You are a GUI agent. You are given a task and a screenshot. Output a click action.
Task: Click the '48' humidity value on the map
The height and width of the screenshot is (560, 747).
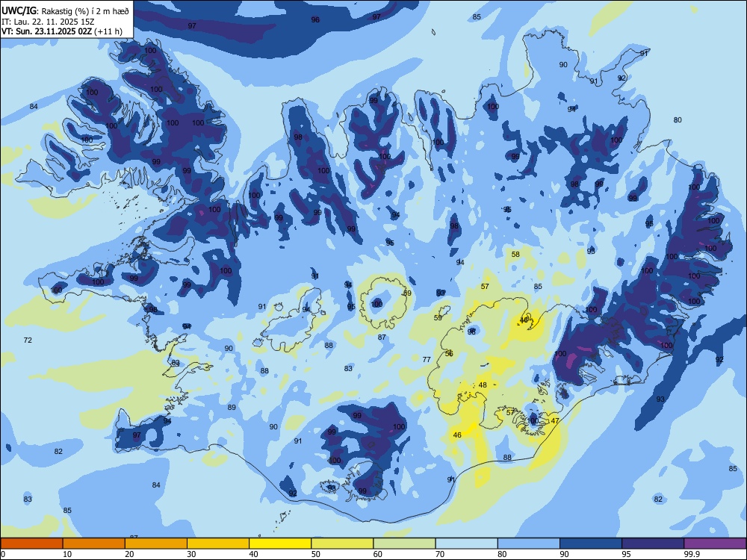click(483, 385)
